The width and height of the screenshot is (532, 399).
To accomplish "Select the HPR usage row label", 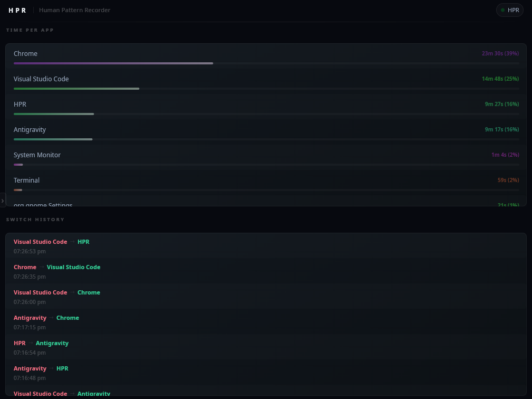I will (20, 104).
